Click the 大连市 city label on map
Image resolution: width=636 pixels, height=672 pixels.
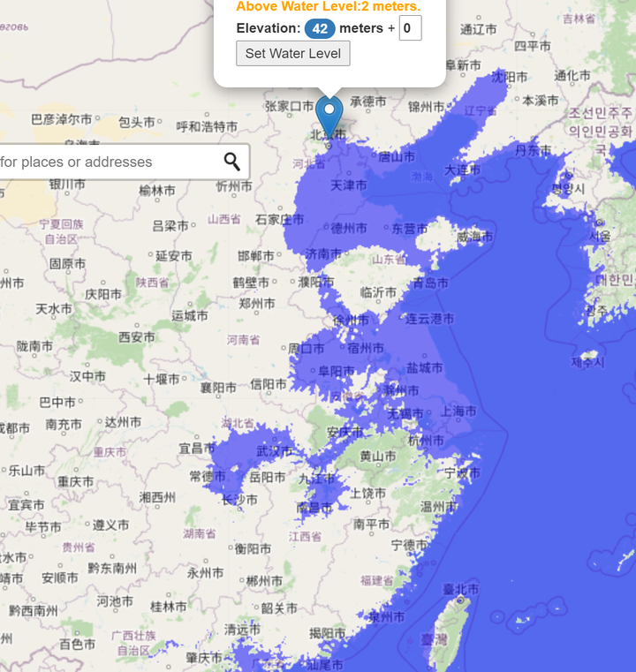463,170
